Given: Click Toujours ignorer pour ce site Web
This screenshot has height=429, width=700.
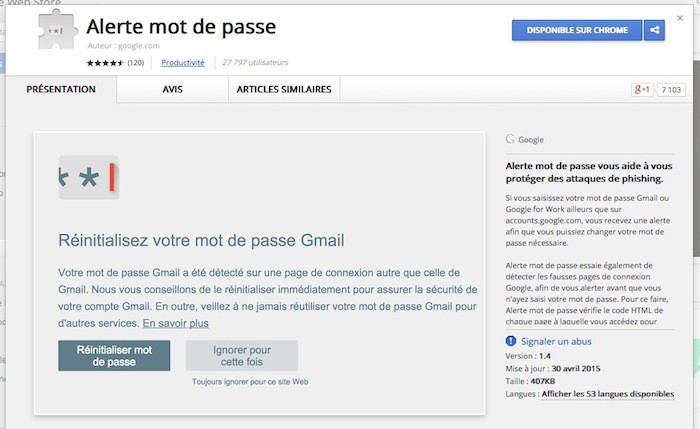Looking at the screenshot, I should tap(251, 382).
